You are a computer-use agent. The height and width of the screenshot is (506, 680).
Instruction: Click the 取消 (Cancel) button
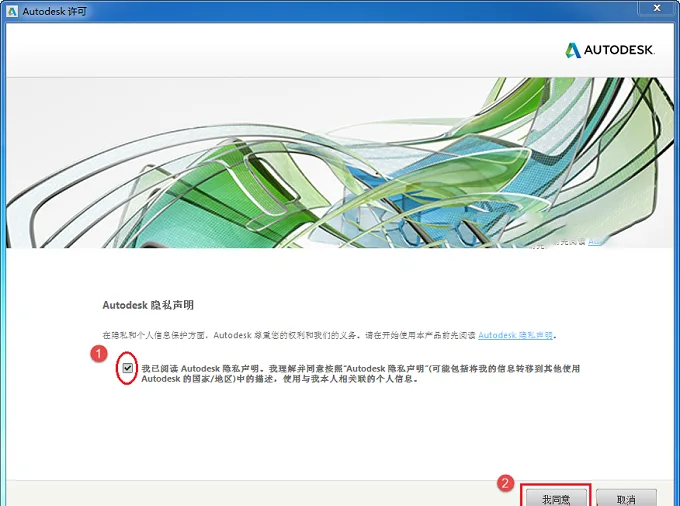tap(626, 498)
